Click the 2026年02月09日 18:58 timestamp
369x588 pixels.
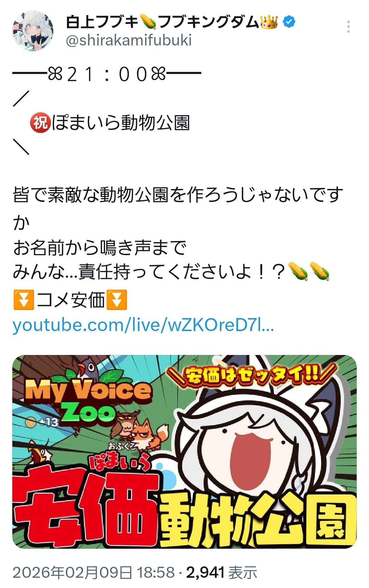click(94, 572)
